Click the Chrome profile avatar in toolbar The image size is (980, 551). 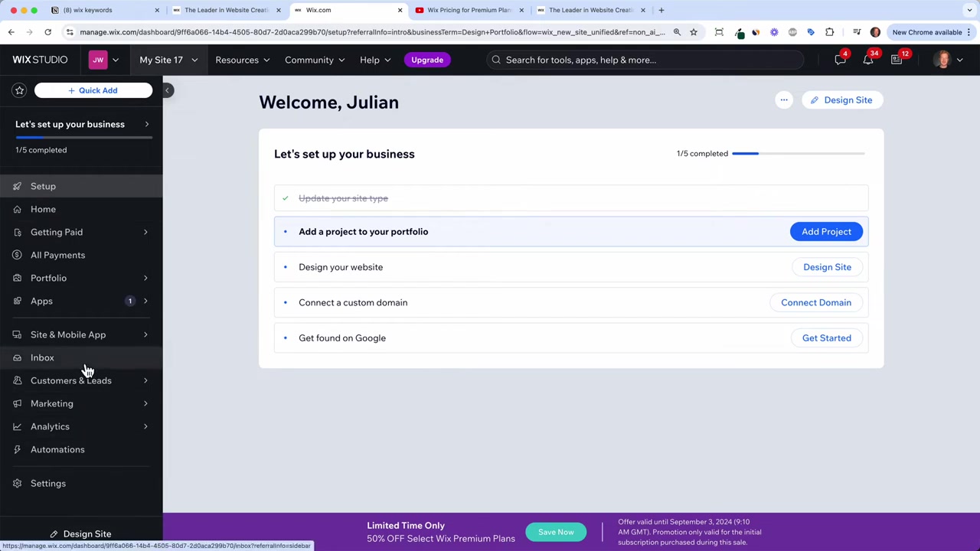click(x=875, y=32)
